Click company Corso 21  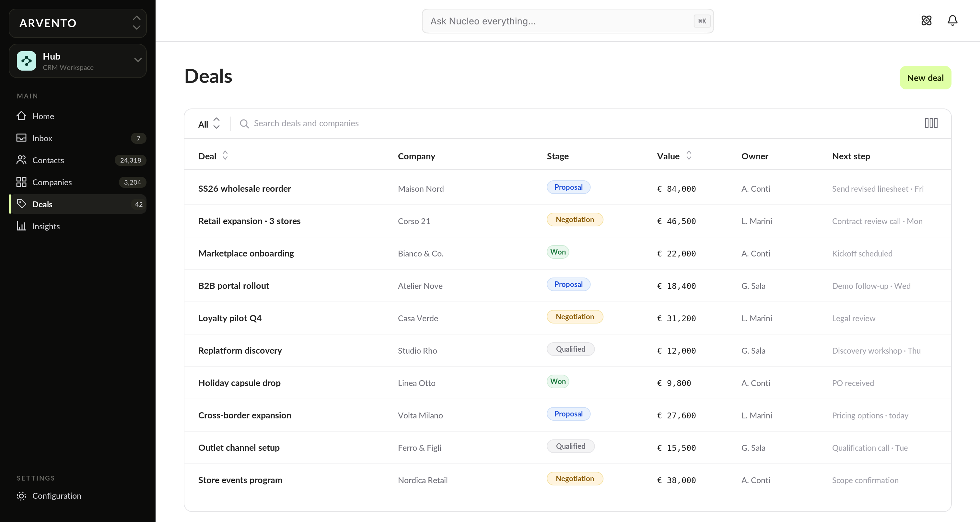(x=414, y=221)
